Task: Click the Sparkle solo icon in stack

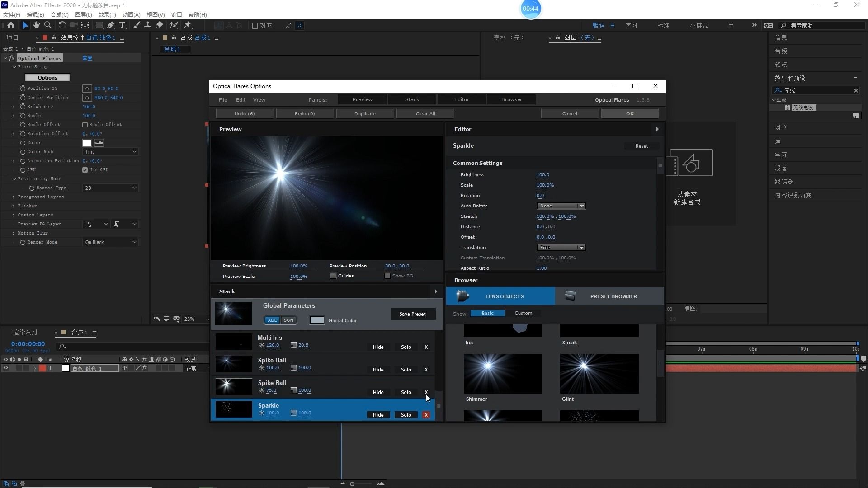Action: pos(406,414)
